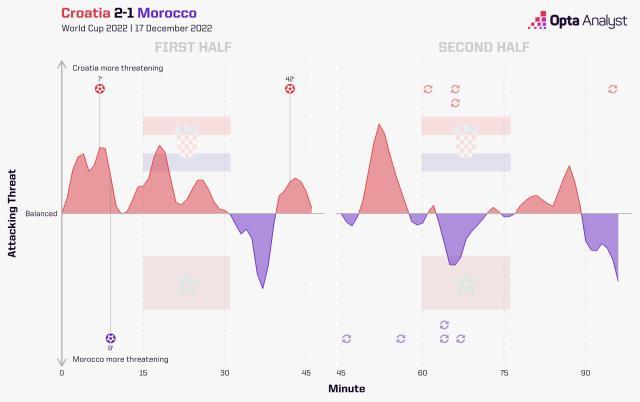Click the Croatia flag in the first half
Image resolution: width=640 pixels, height=402 pixels.
click(x=187, y=143)
